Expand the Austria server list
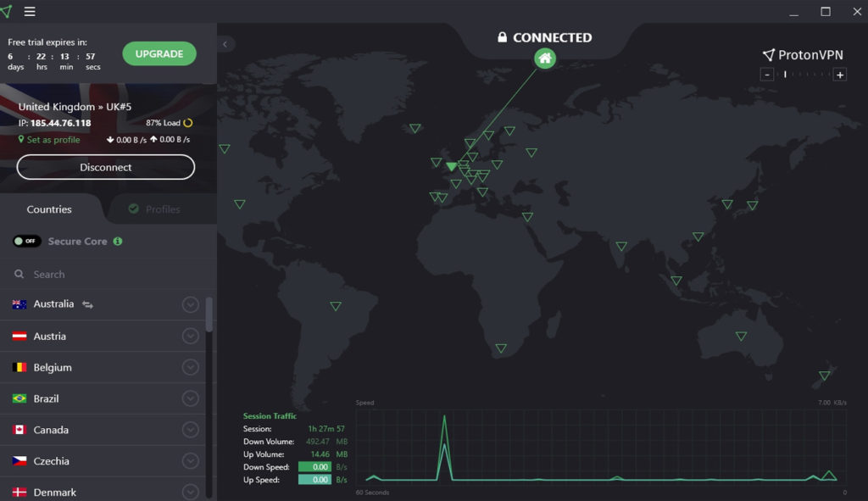The image size is (868, 501). [190, 336]
